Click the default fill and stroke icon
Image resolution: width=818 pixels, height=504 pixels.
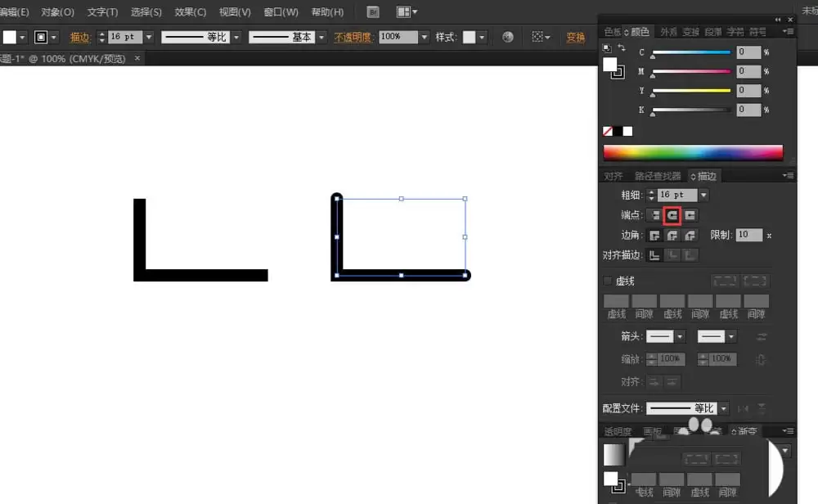pyautogui.click(x=607, y=48)
